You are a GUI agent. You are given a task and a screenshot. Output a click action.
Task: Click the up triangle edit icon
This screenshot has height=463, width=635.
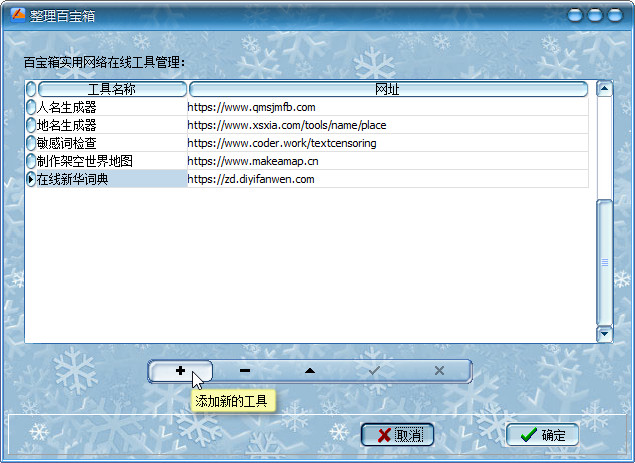(310, 371)
